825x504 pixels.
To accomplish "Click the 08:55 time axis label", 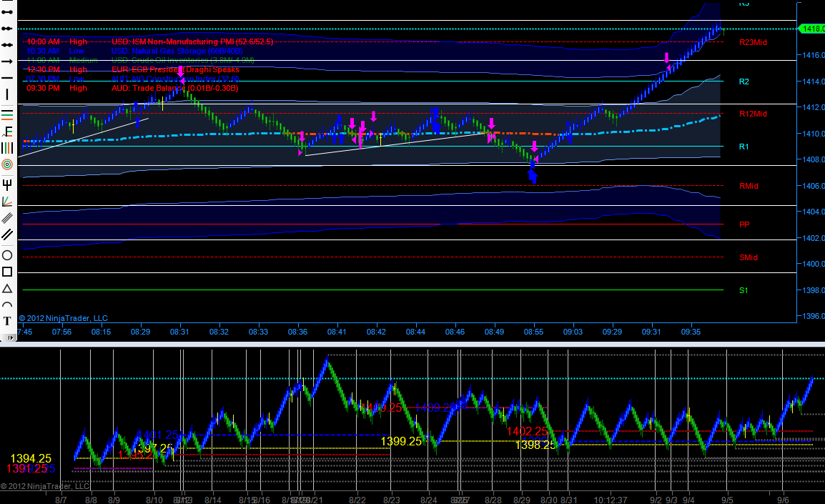I will coord(533,332).
